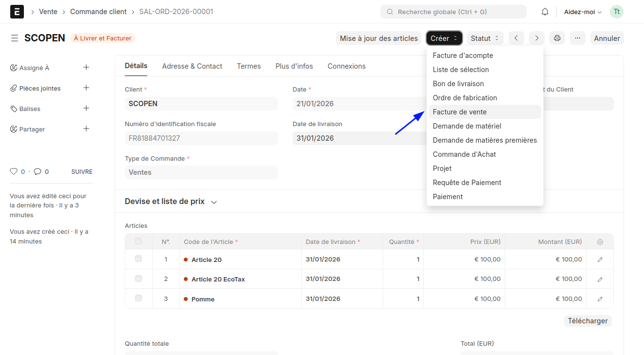Open comments bubble icon
This screenshot has width=644, height=355.
point(38,171)
